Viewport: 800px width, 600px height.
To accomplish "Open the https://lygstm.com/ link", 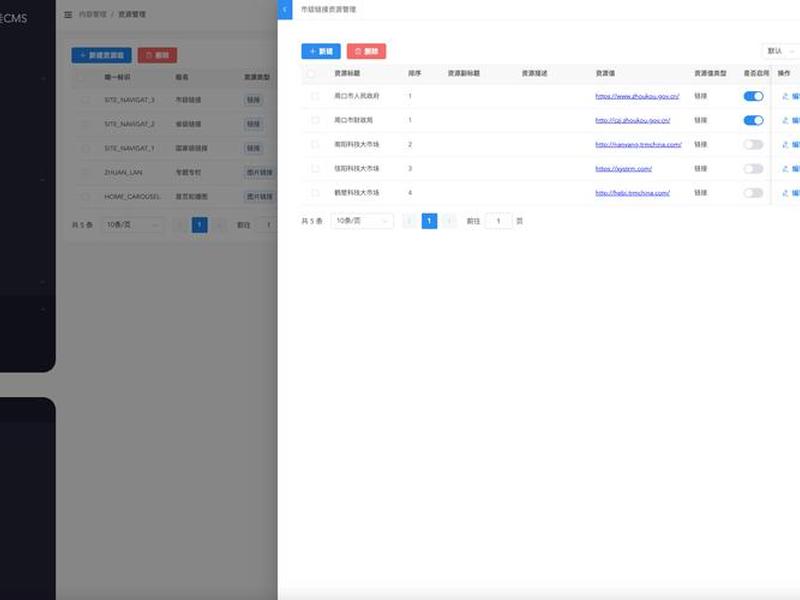I will 623,169.
